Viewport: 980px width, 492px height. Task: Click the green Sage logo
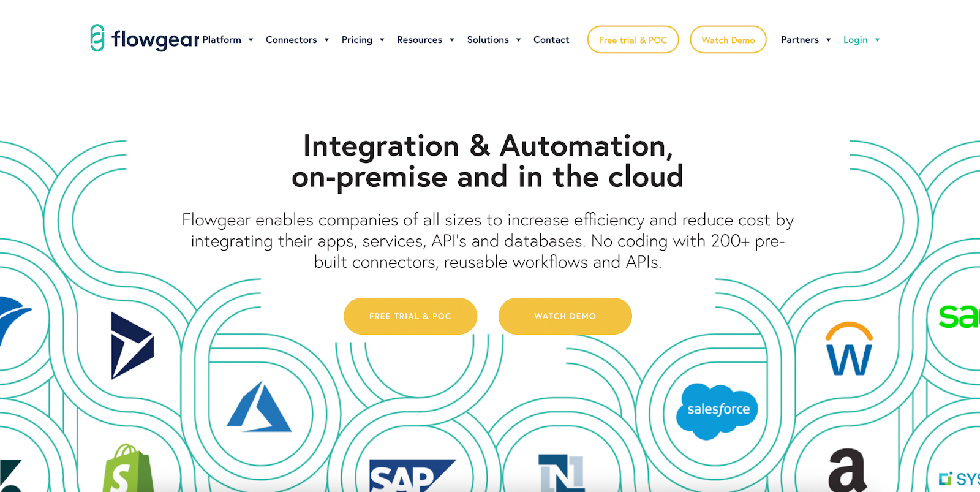[x=959, y=316]
